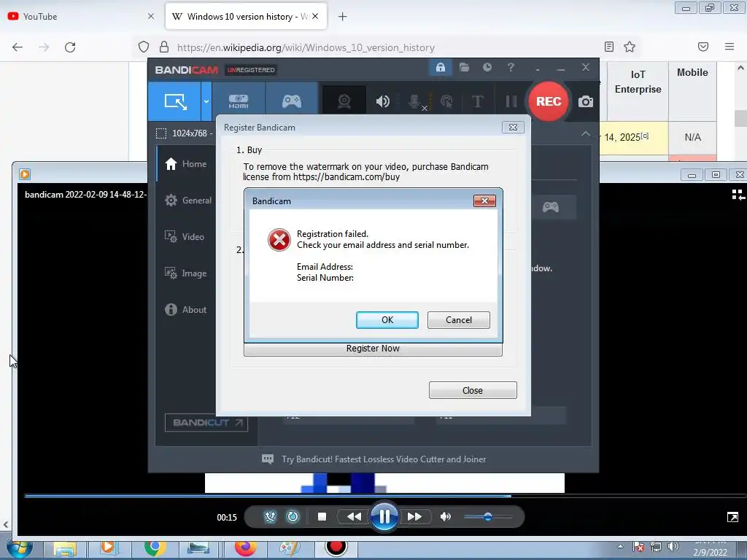Stop playback in Windows Media Player
Image resolution: width=747 pixels, height=560 pixels.
tap(322, 517)
